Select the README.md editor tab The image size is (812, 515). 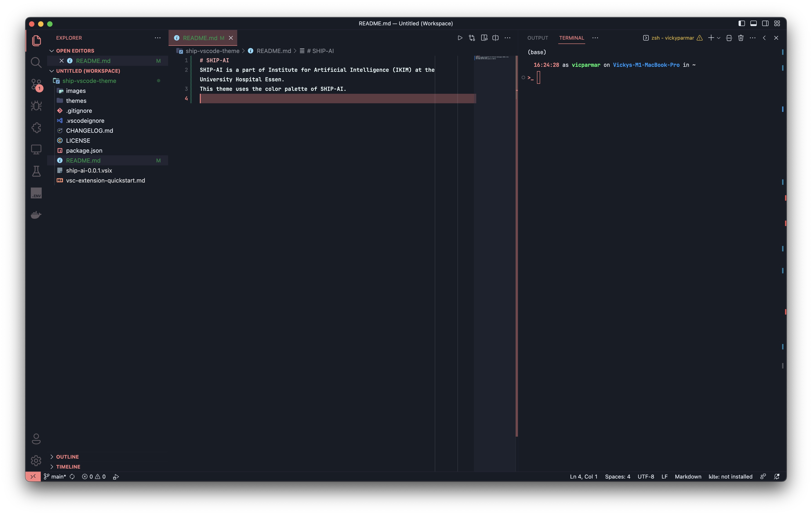pos(200,38)
